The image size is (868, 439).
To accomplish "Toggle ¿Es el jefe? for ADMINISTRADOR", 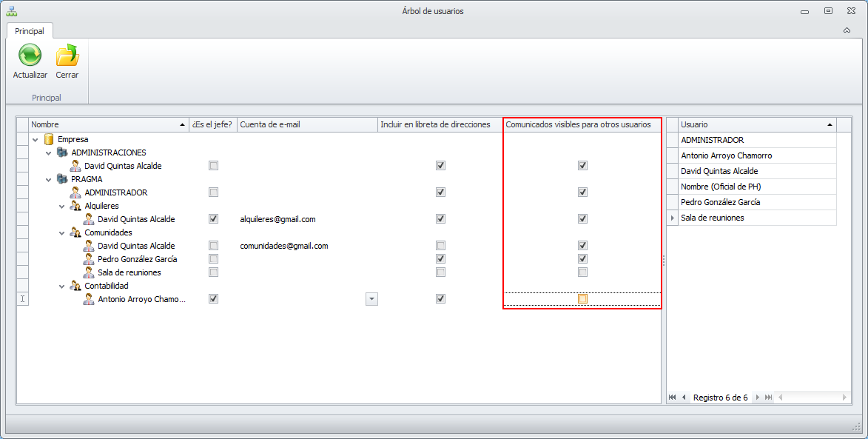I will 213,192.
